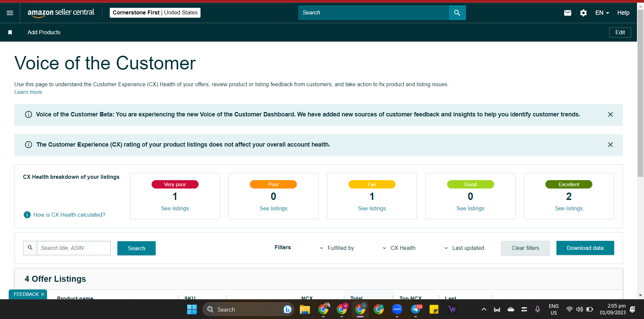The height and width of the screenshot is (319, 644).
Task: Expand the Last updated filter
Action: 464,248
